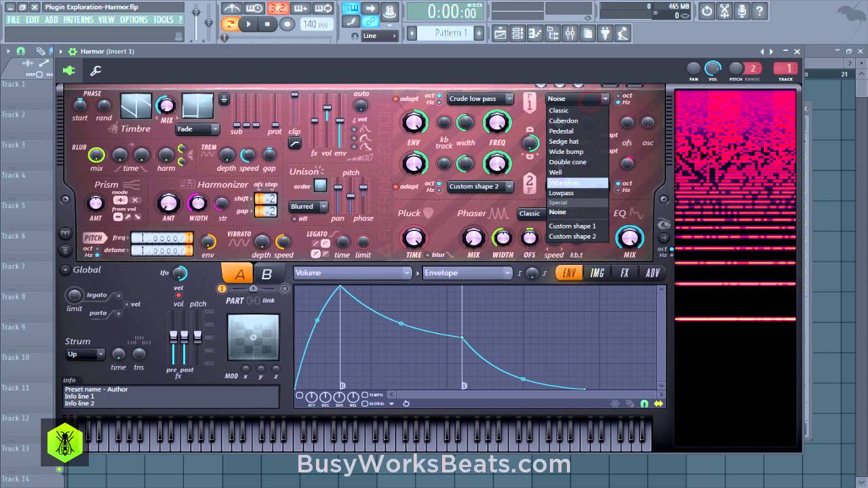
Task: Click the SUS envelope knob icon
Action: click(x=340, y=396)
